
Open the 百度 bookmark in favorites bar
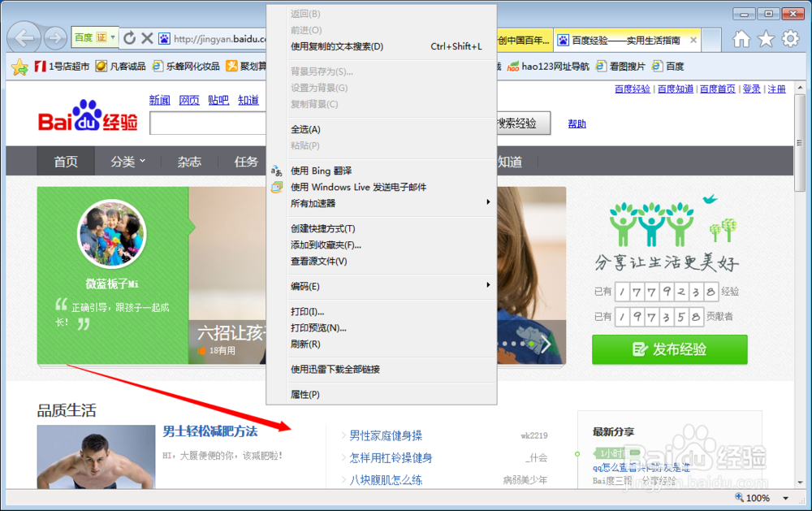(x=668, y=67)
